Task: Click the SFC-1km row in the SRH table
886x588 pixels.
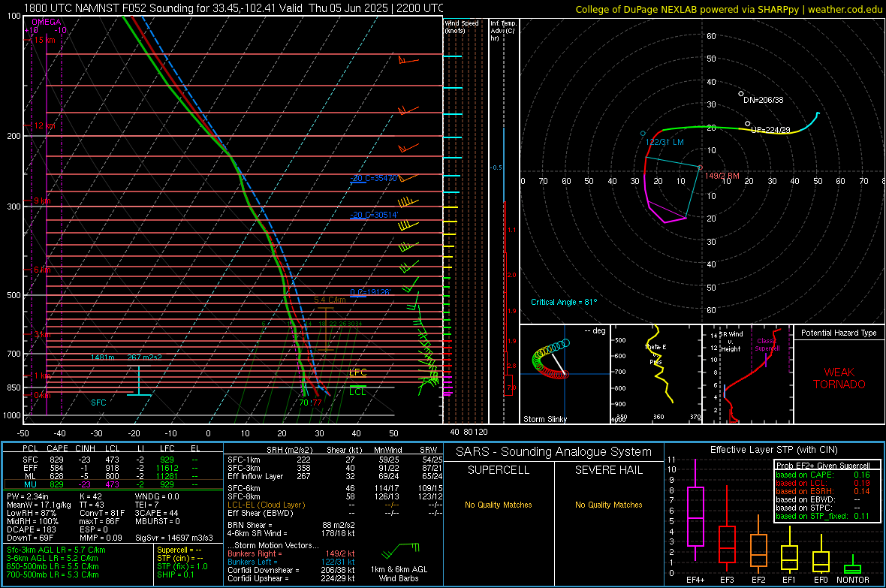Action: click(335, 460)
